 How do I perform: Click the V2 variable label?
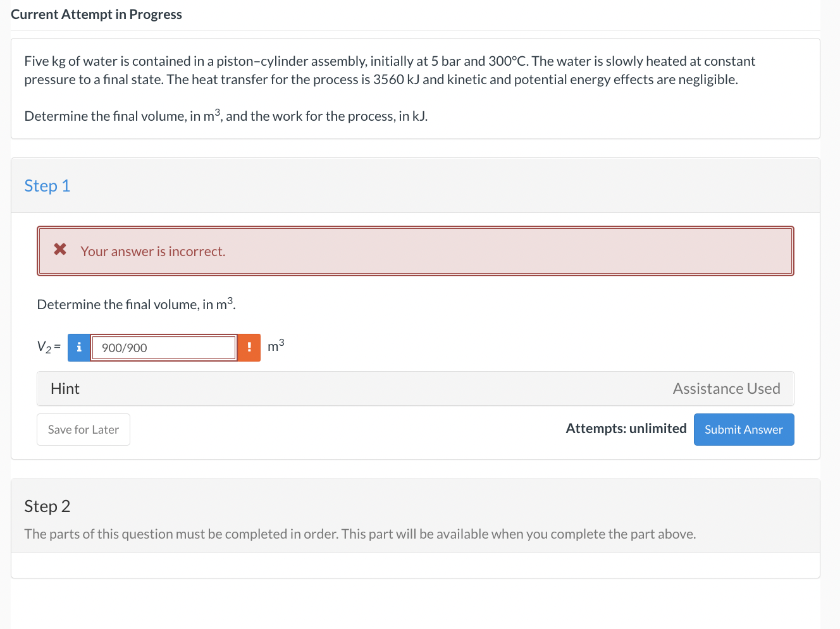(45, 346)
